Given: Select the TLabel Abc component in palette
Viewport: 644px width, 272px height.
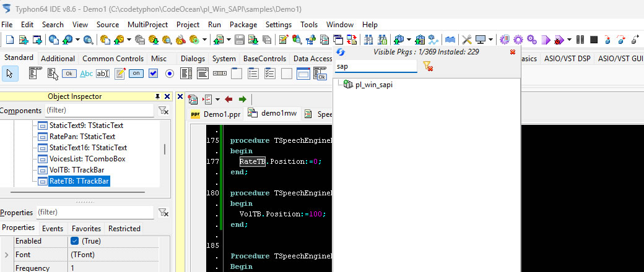Looking at the screenshot, I should click(x=86, y=74).
